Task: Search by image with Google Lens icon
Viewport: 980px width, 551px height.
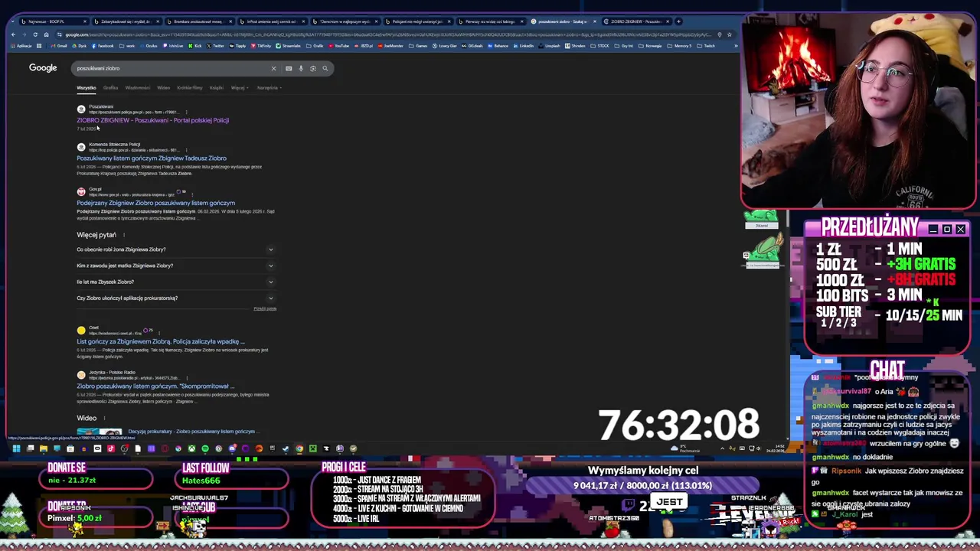Action: (312, 68)
